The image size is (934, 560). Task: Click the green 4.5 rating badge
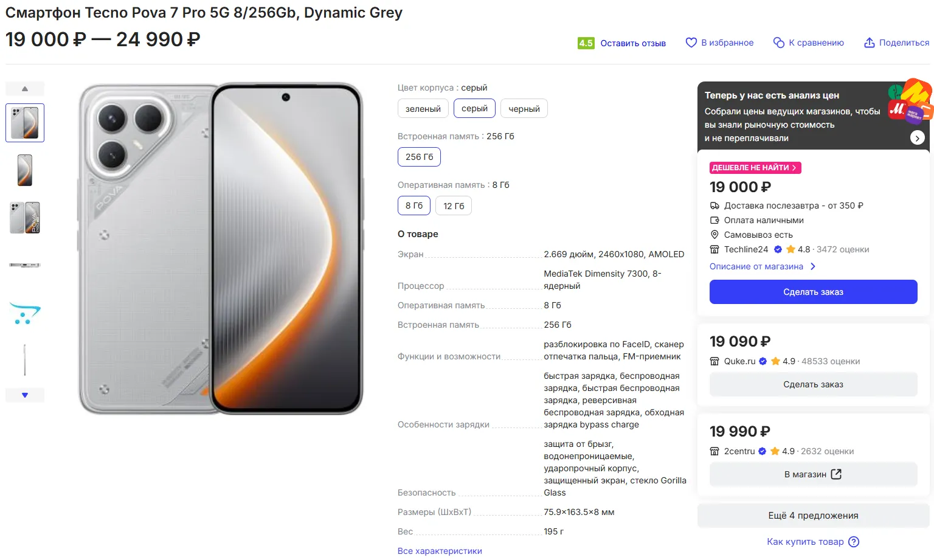point(586,43)
